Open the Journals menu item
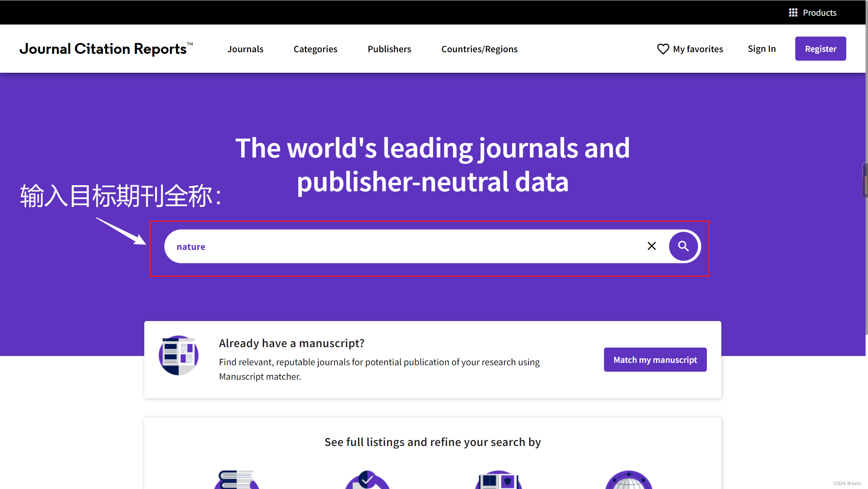868x489 pixels. (245, 49)
